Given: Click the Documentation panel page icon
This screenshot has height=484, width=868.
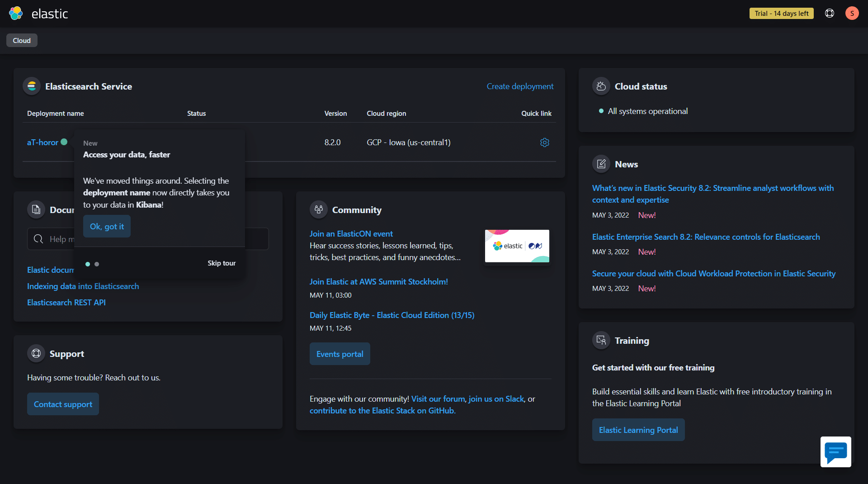Looking at the screenshot, I should (36, 209).
